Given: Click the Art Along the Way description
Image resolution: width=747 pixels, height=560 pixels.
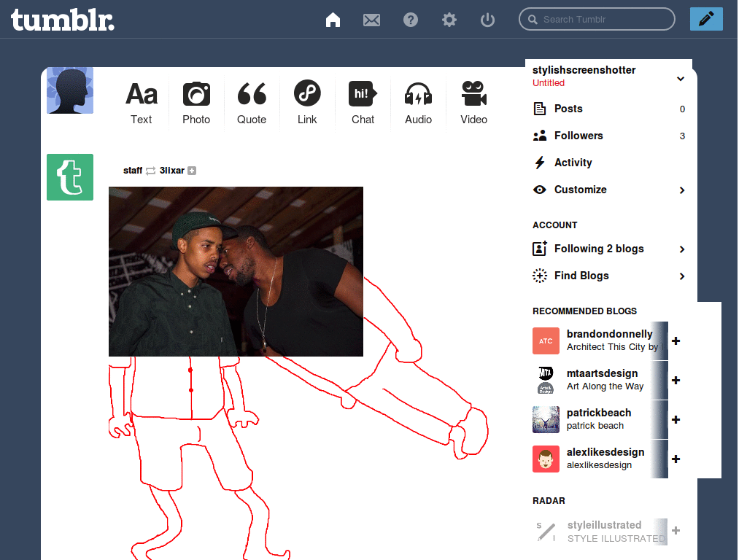Looking at the screenshot, I should 605,386.
